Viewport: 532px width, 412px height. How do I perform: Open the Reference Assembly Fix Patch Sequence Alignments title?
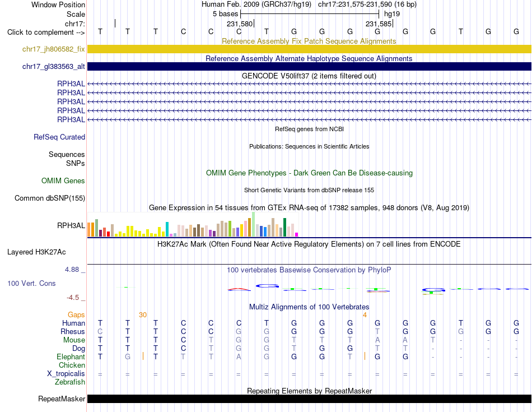[x=309, y=41]
